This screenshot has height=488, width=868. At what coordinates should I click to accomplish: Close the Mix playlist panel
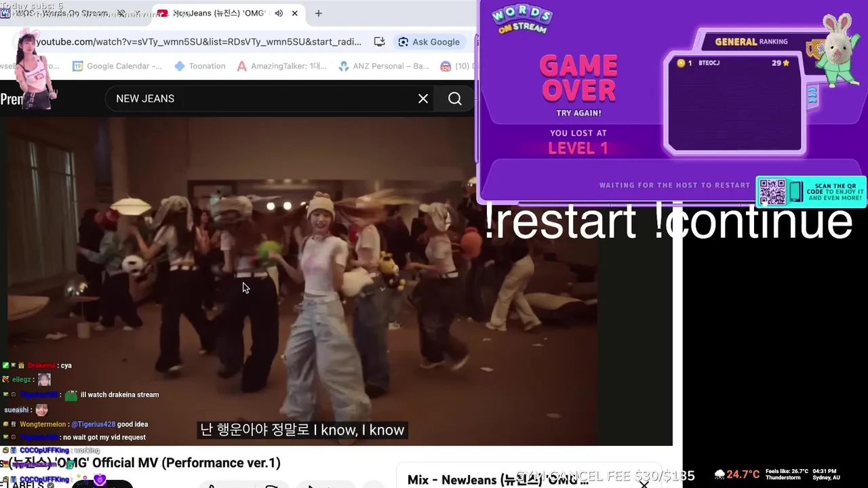coord(644,484)
